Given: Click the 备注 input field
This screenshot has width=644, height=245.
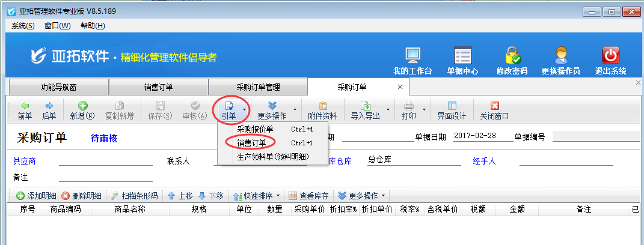Looking at the screenshot, I should point(105,178).
